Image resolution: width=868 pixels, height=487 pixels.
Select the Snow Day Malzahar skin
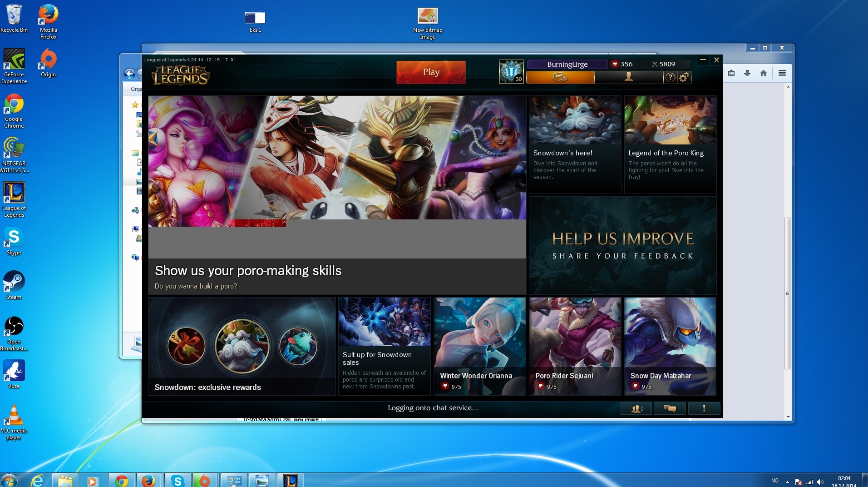click(670, 347)
